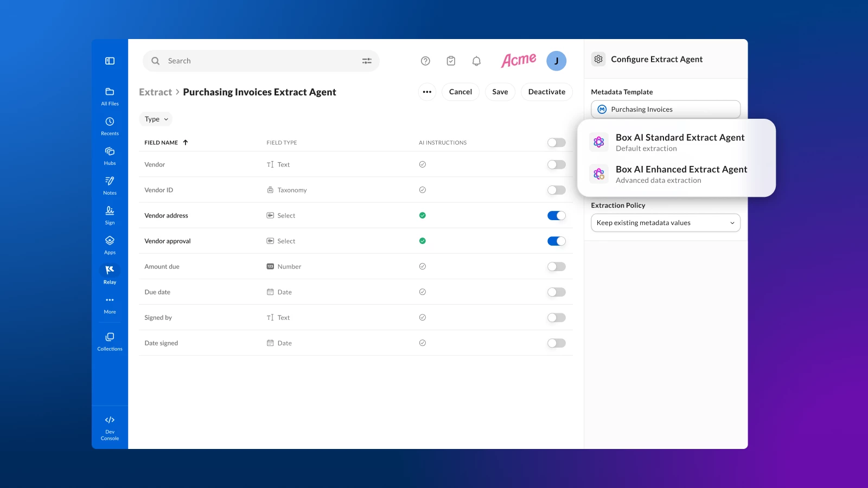The height and width of the screenshot is (488, 868).
Task: Open search filter options icon
Action: pyautogui.click(x=367, y=61)
